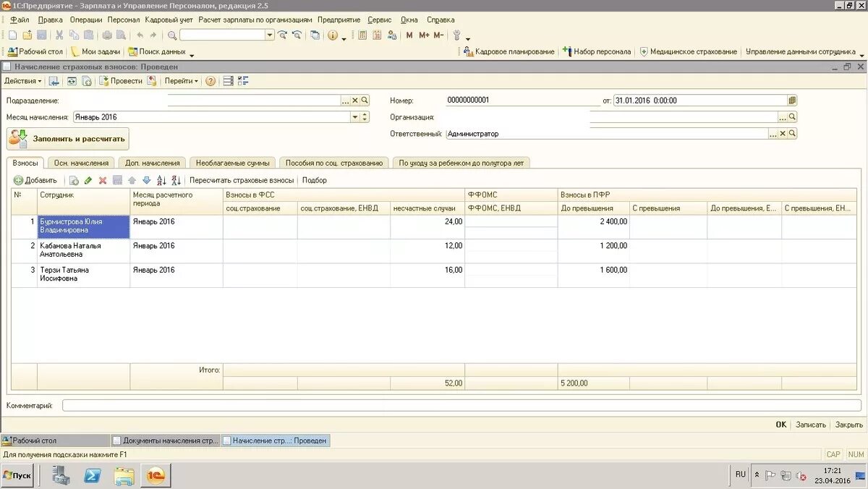This screenshot has width=868, height=489.
Task: Click the Заполнить и рассчитать button
Action: tap(68, 139)
